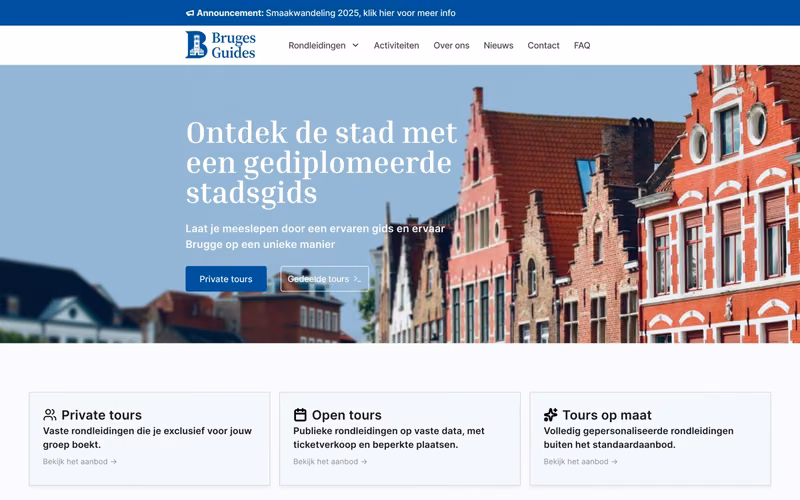Click the megaphone announcement icon
Viewport: 800px width, 500px height.
(x=190, y=13)
